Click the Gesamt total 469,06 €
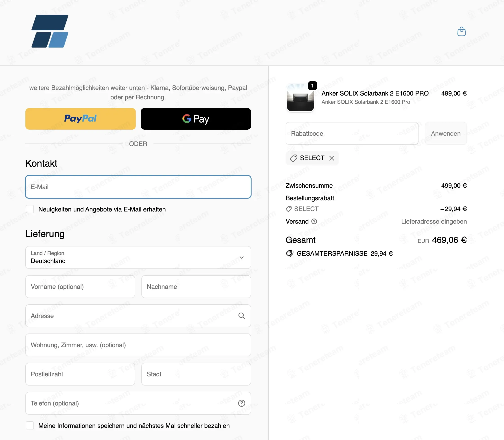Image resolution: width=504 pixels, height=440 pixels. point(449,240)
